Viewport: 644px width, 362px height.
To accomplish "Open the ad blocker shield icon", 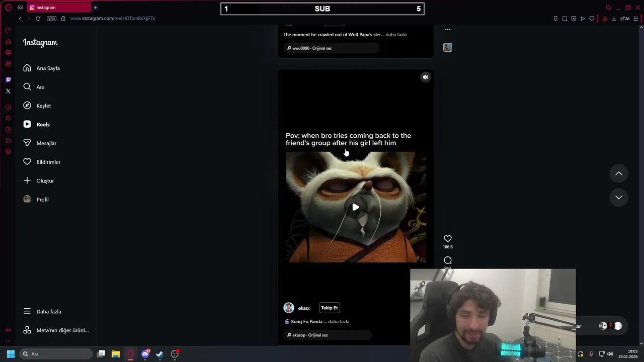I will [574, 19].
